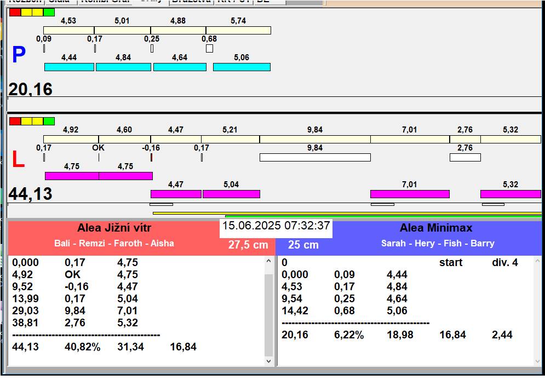
Task: Click the green start light in lane P
Action: (x=49, y=12)
